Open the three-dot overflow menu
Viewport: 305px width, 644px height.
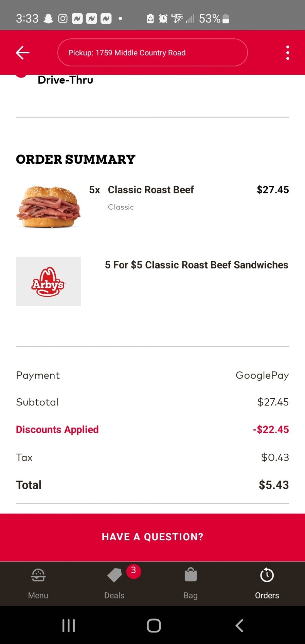tap(288, 53)
